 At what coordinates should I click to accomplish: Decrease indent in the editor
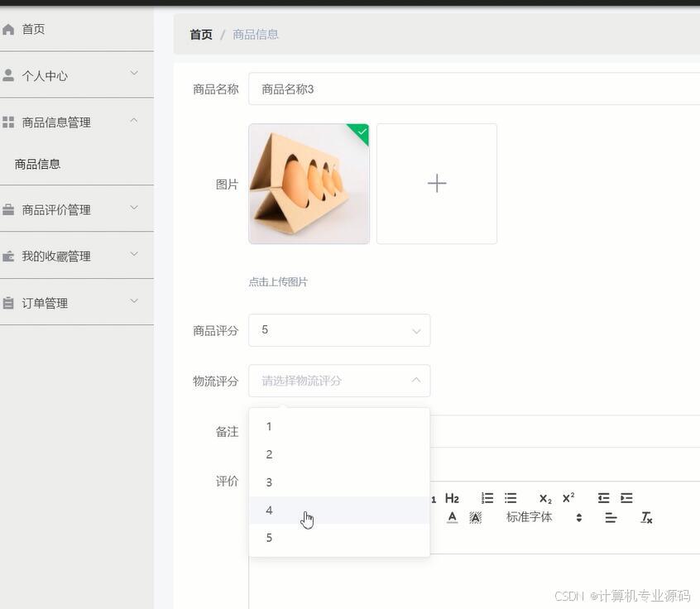(603, 498)
